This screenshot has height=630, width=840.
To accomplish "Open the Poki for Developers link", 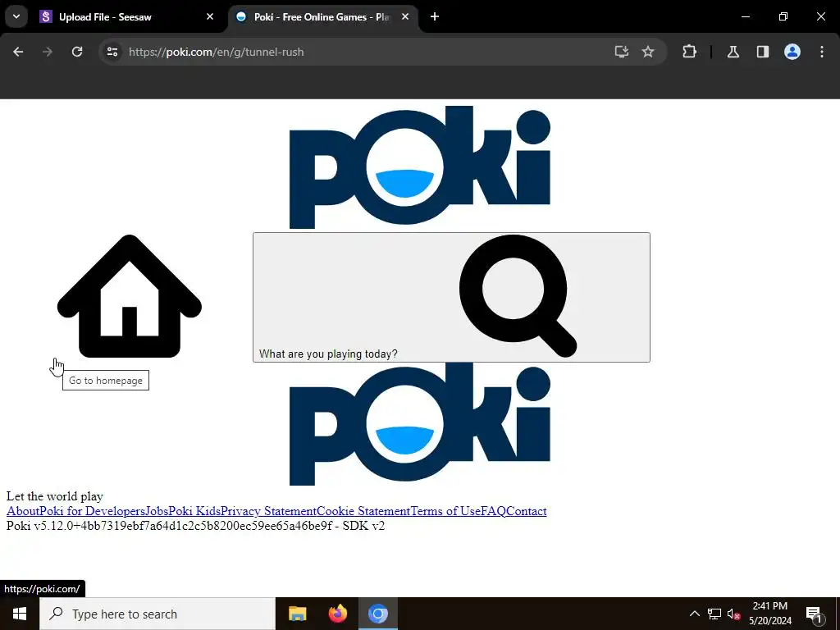I will coord(93,511).
